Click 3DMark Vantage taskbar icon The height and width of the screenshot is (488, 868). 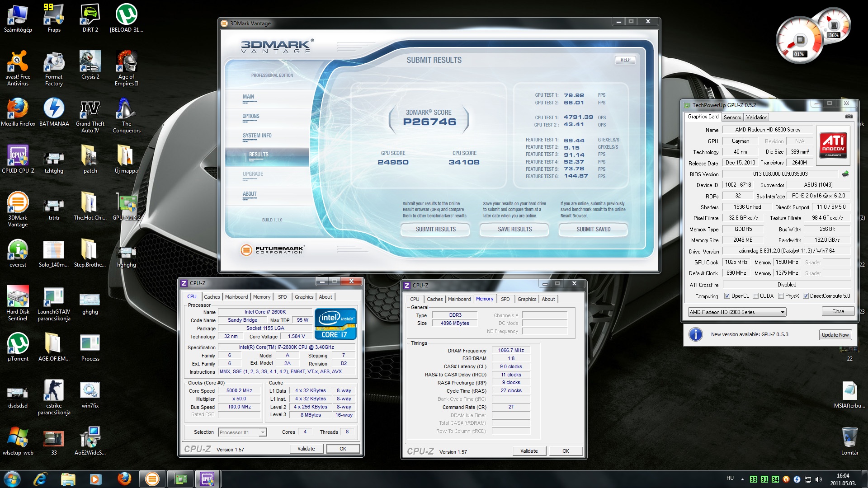click(152, 479)
